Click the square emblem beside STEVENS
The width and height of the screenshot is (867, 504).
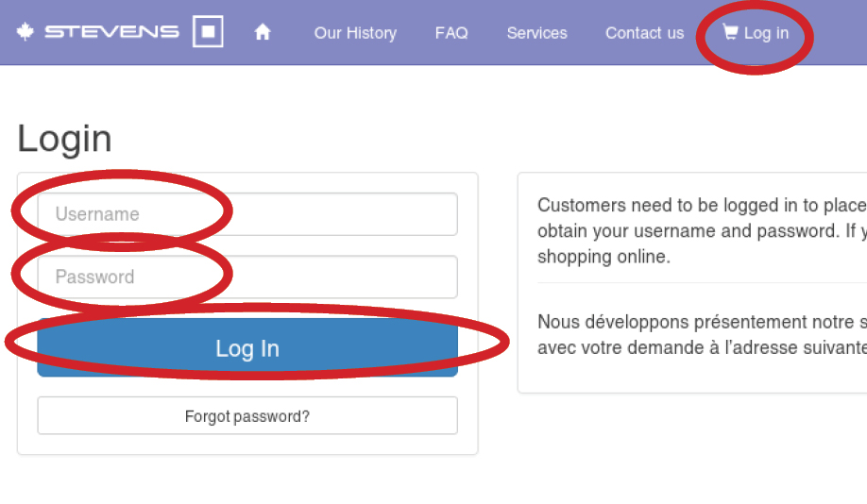[x=208, y=31]
